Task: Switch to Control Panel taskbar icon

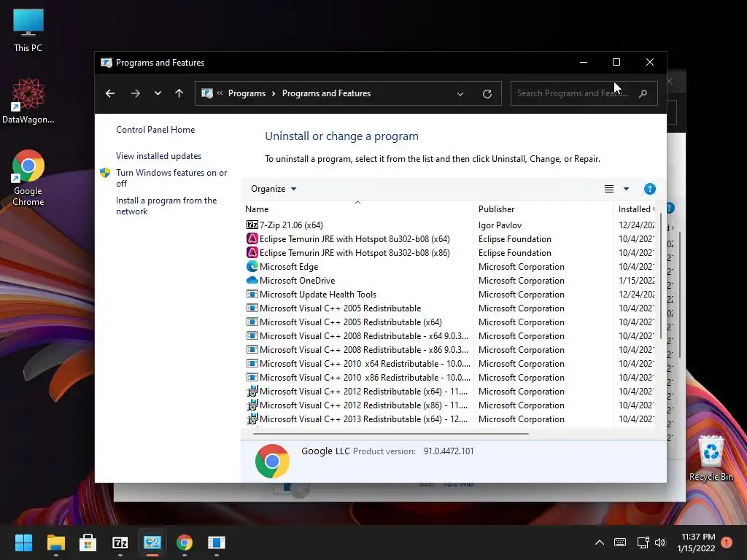Action: pyautogui.click(x=152, y=542)
